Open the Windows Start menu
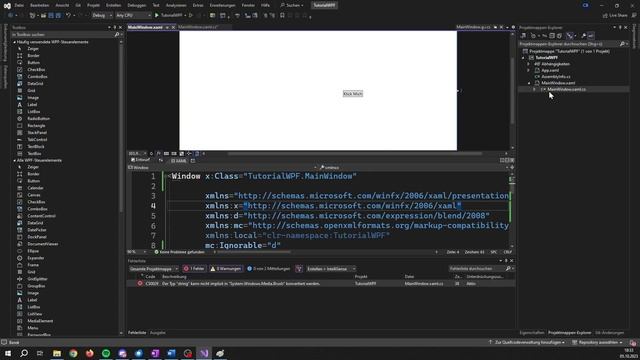This screenshot has width=640, height=360. [x=8, y=353]
